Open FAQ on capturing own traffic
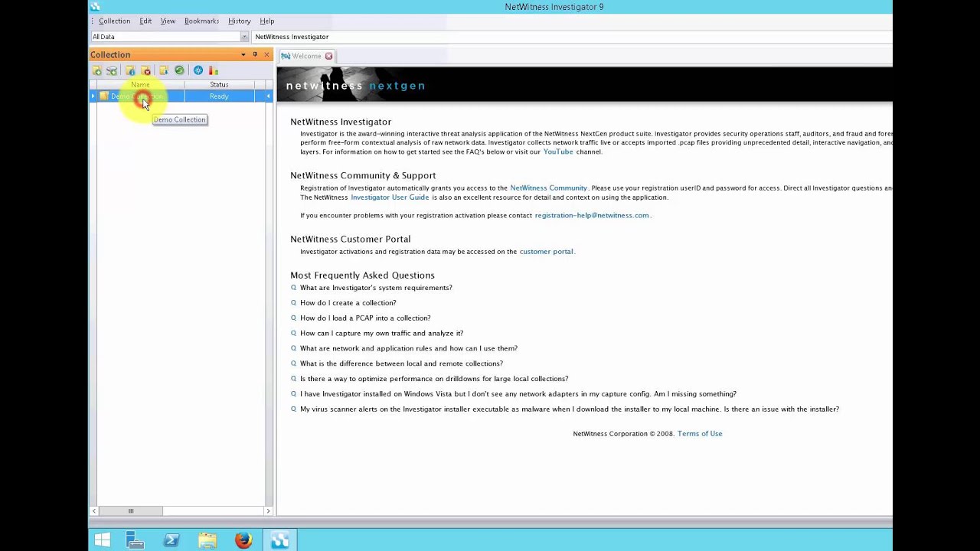Image resolution: width=980 pixels, height=551 pixels. 381,334
